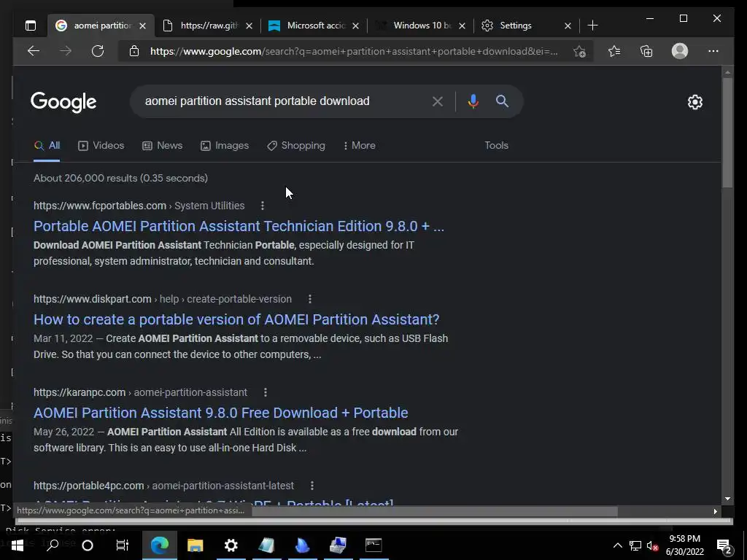Submit search with magnifier icon
The width and height of the screenshot is (747, 560).
coord(502,101)
